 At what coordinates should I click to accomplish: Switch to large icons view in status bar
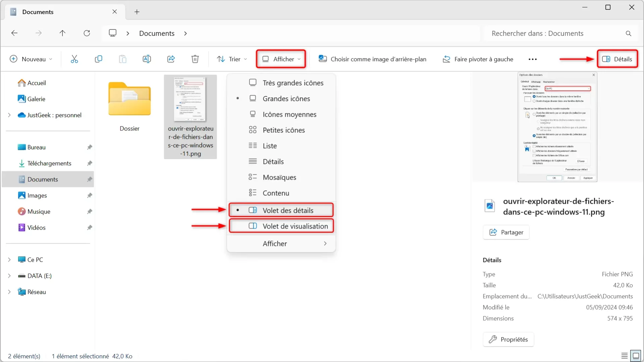(636, 356)
